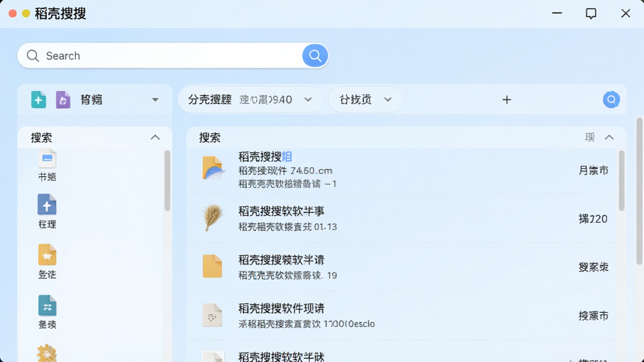The image size is (644, 362).
Task: Click the value 720 at second row right
Action: point(593,219)
